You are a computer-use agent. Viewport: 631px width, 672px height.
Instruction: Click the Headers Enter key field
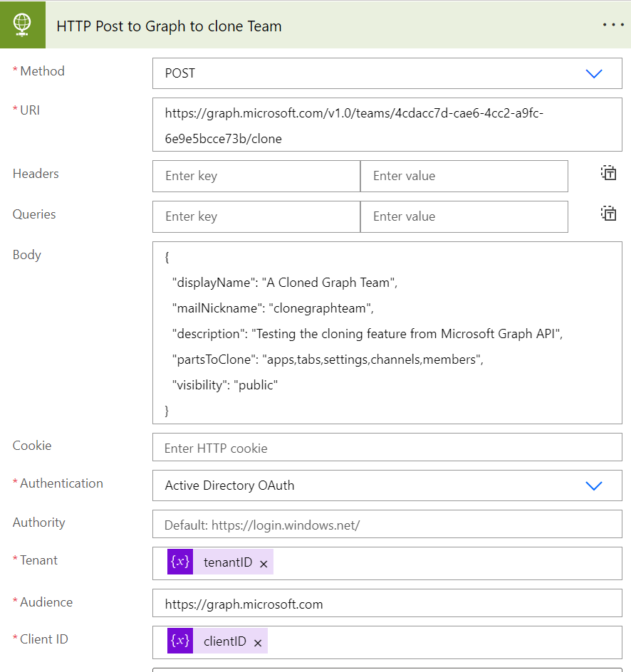pyautogui.click(x=256, y=176)
